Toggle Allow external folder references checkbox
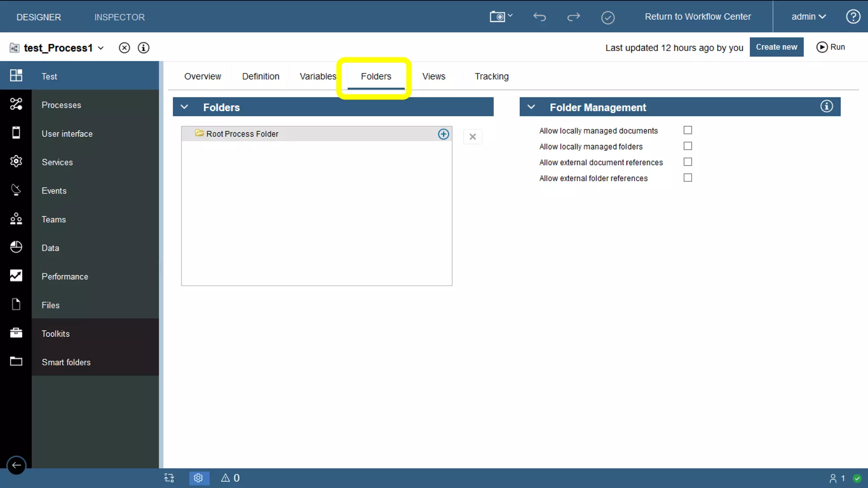Image resolution: width=868 pixels, height=488 pixels. pyautogui.click(x=687, y=178)
